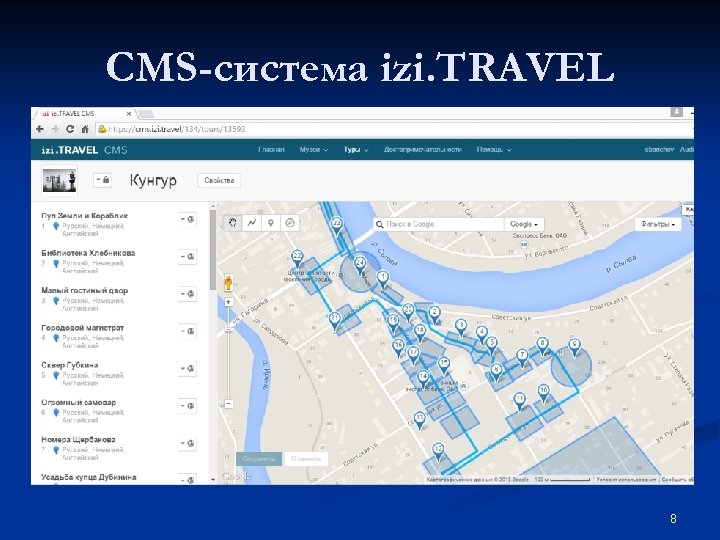Select the hand pan tool on map
720x540 pixels.
[x=233, y=223]
